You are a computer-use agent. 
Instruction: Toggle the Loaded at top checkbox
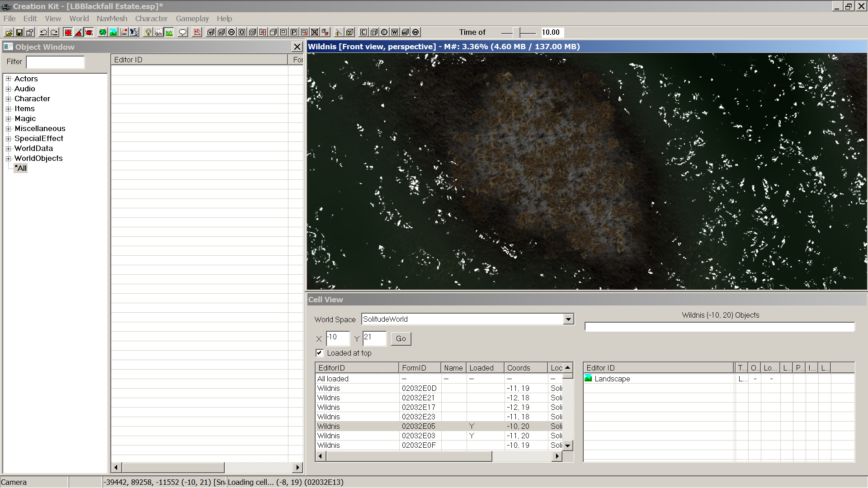(x=320, y=353)
